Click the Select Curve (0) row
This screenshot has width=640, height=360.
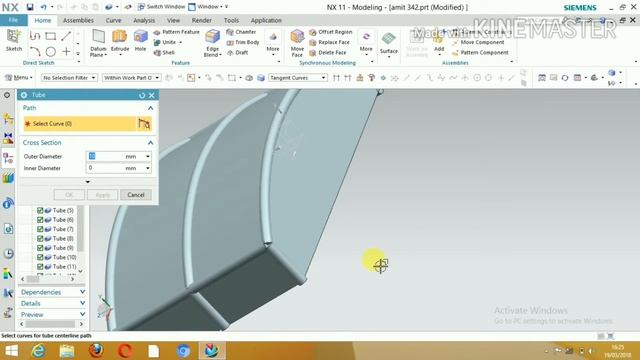(79, 124)
